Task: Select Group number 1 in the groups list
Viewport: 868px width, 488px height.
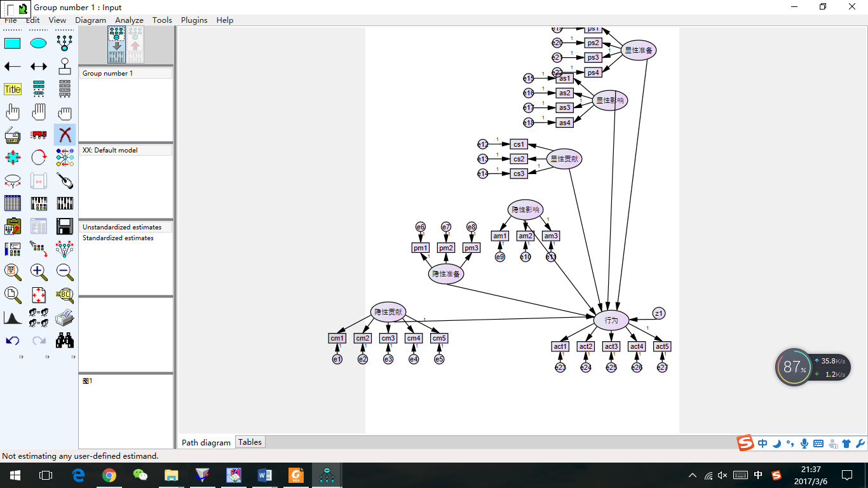Action: coord(126,74)
